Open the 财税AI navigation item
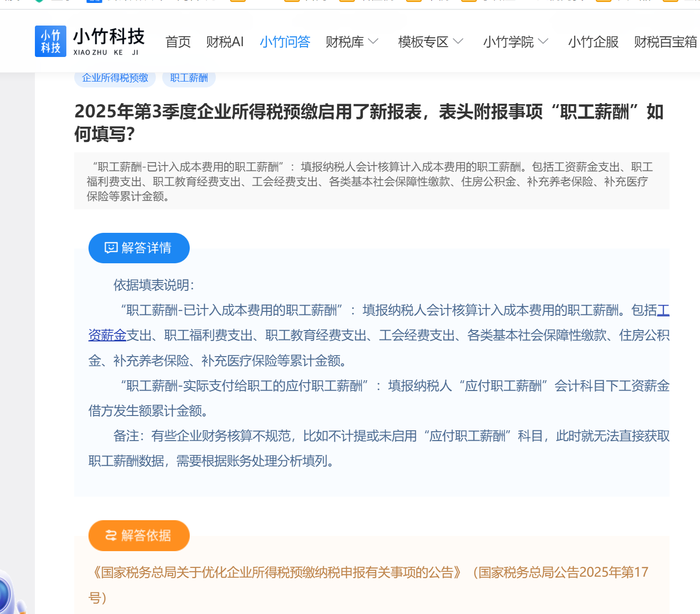This screenshot has width=700, height=614. click(x=225, y=42)
